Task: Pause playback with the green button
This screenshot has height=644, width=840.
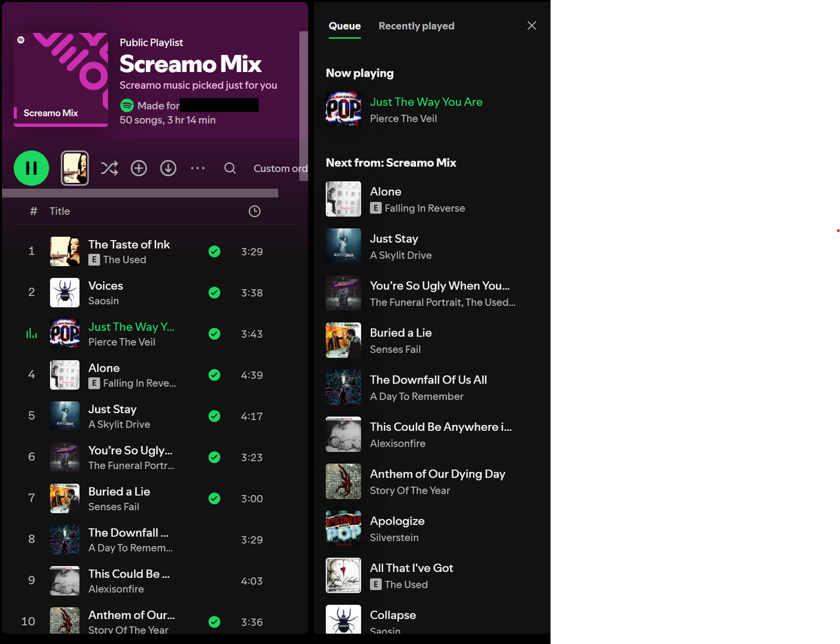Action: coord(31,169)
